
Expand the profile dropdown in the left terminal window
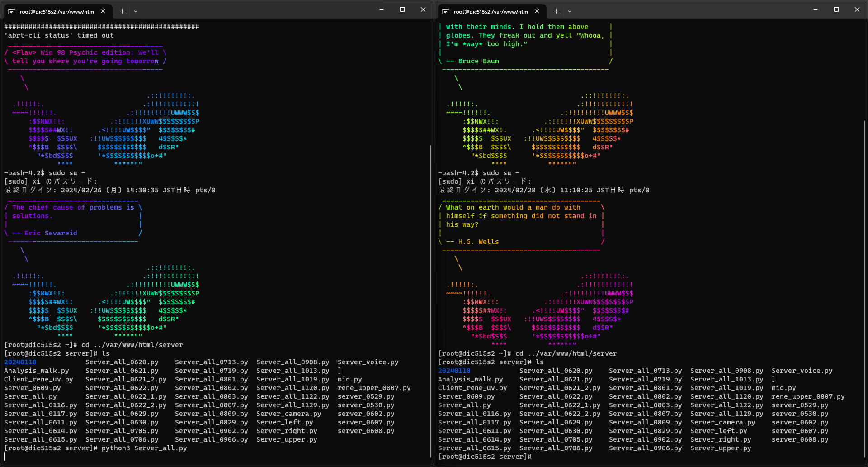[x=136, y=11]
